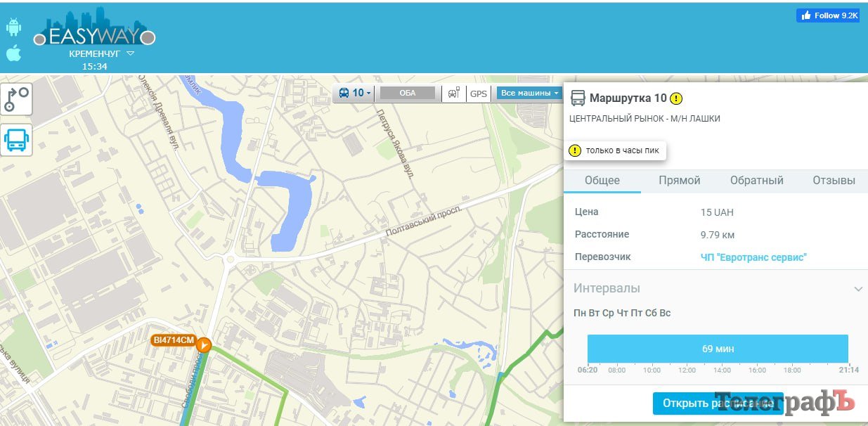Open the route planner tool icon
The width and height of the screenshot is (868, 426).
click(16, 98)
